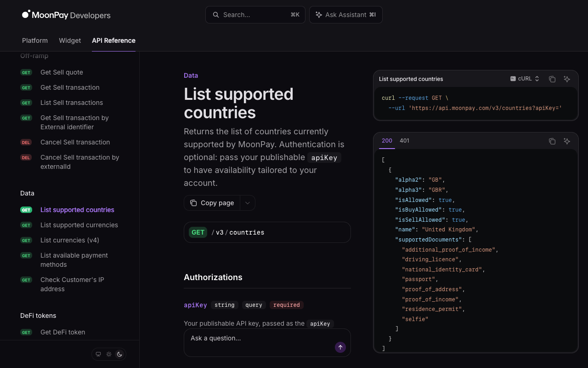Viewport: 588px width, 368px height.
Task: Click the "residence_permit" line in response
Action: click(432, 309)
